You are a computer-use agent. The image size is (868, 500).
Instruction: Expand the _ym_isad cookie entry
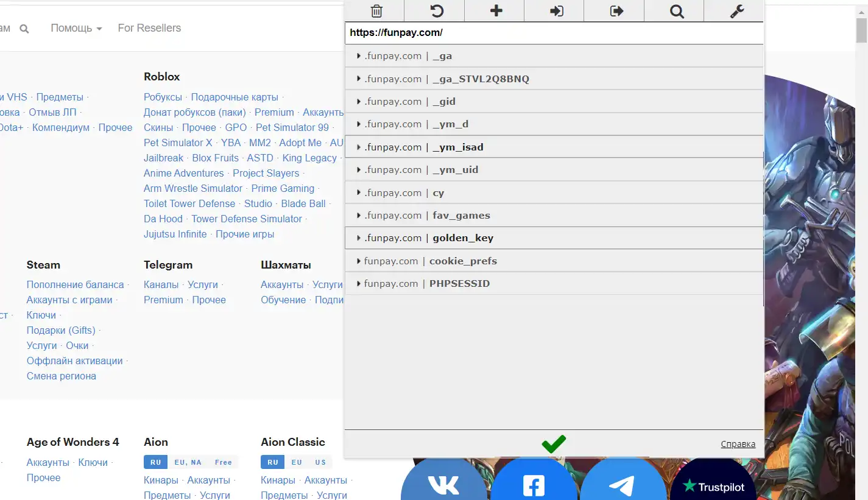[x=457, y=147]
